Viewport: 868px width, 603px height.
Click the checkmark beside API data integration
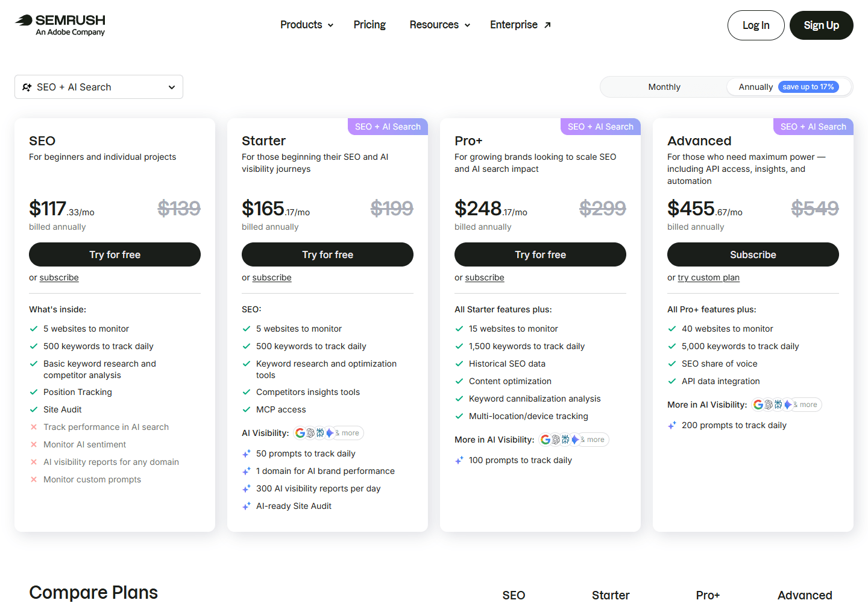[672, 381]
